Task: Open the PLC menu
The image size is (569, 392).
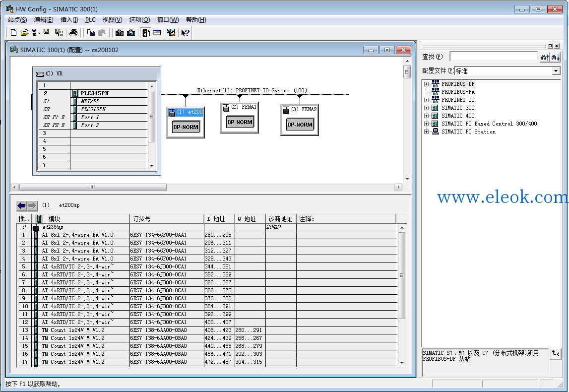Action: coord(90,20)
